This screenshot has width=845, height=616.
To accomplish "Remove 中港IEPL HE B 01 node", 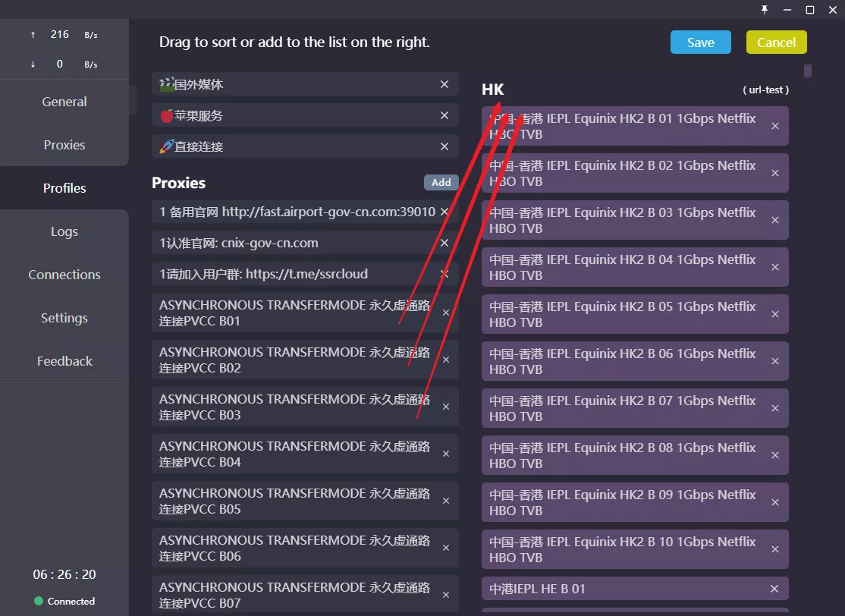I will [x=774, y=589].
